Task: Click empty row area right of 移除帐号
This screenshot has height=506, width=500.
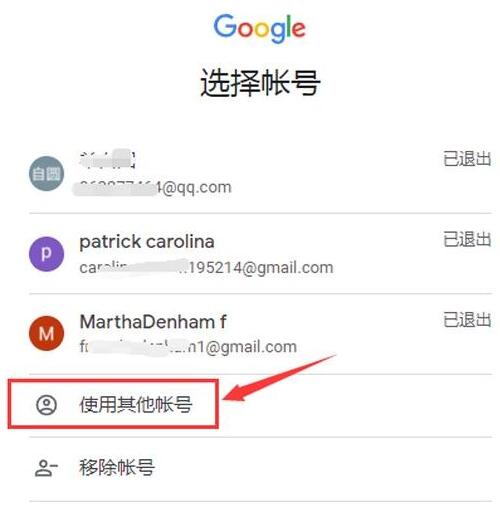Action: click(323, 467)
